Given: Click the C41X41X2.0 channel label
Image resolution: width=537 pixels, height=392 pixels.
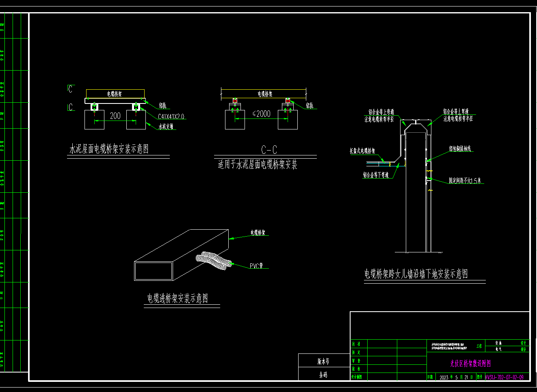Looking at the screenshot, I should coord(171,116).
